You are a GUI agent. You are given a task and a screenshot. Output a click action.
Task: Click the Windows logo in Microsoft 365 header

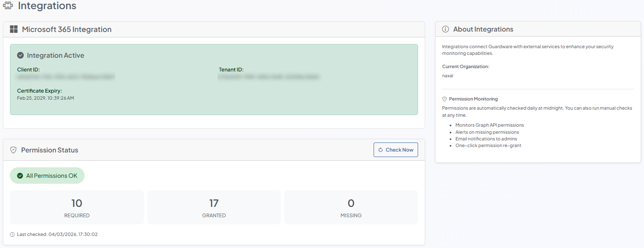pos(14,29)
